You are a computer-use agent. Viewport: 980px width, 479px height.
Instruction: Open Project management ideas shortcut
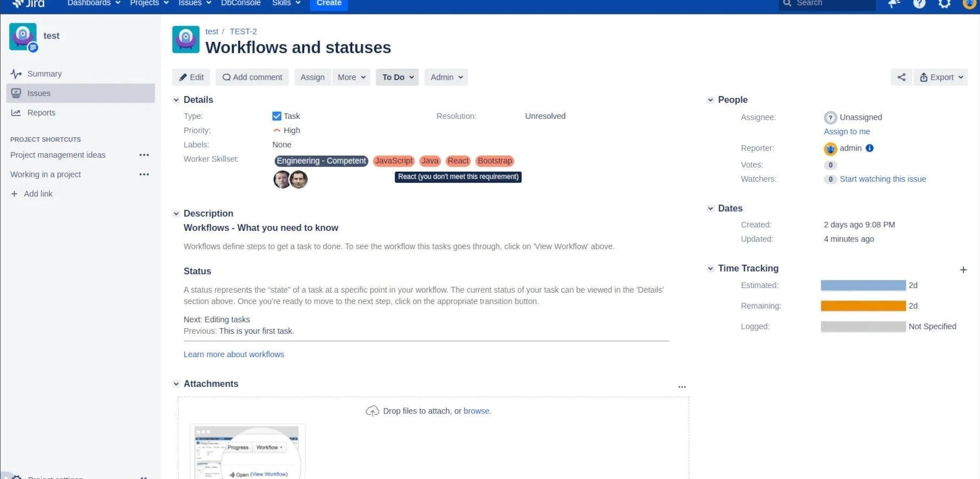tap(58, 155)
